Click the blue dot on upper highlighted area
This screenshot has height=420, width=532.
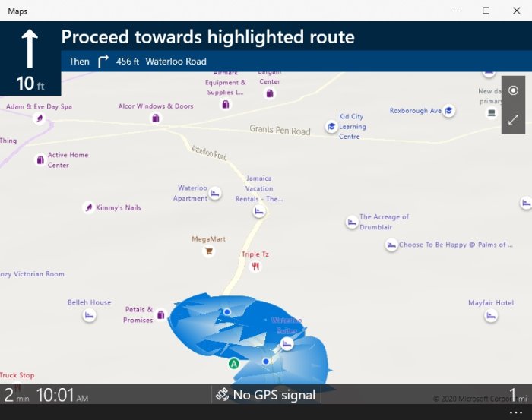point(227,311)
